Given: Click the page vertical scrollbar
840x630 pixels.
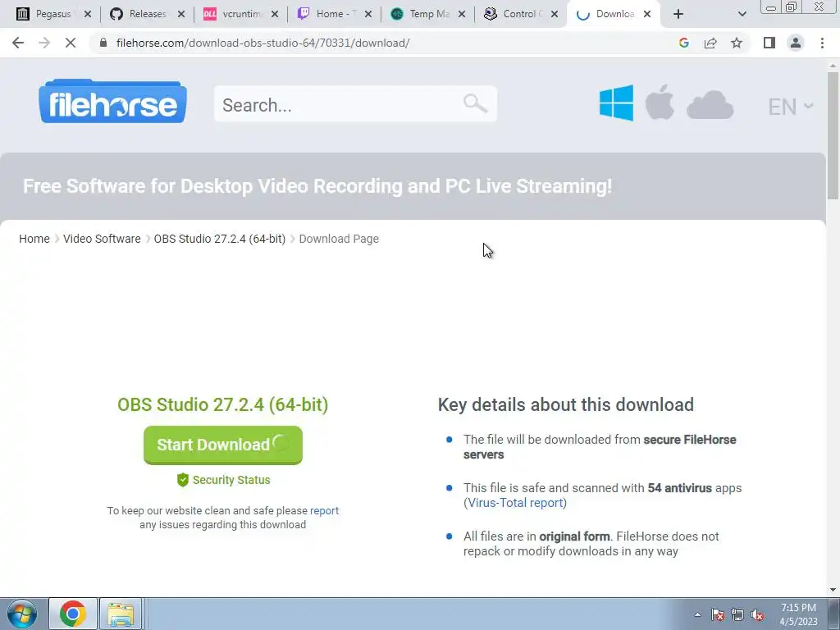Looking at the screenshot, I should coord(833,137).
